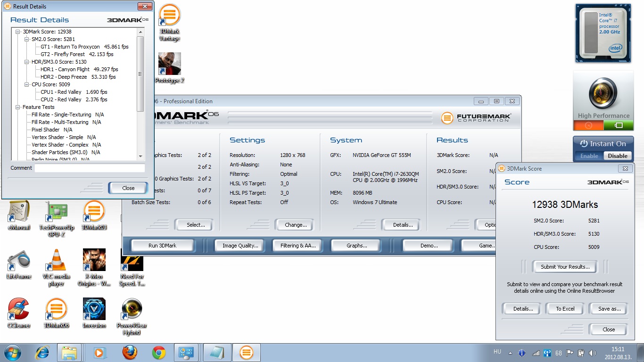
Task: Open the eManual desktop icon
Action: coord(19,215)
